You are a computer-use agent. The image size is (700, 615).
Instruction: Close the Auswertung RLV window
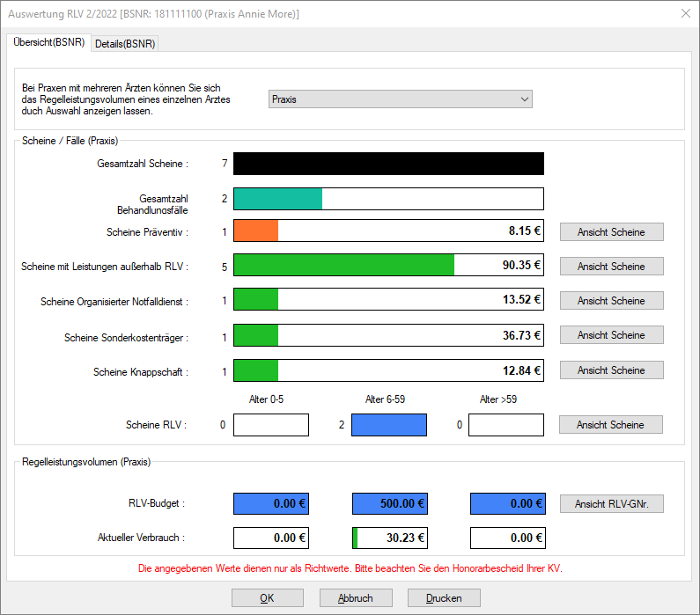685,13
